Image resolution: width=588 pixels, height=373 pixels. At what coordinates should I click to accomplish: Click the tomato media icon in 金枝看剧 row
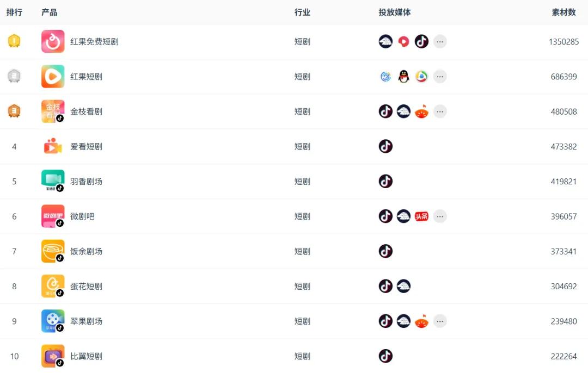[421, 111]
